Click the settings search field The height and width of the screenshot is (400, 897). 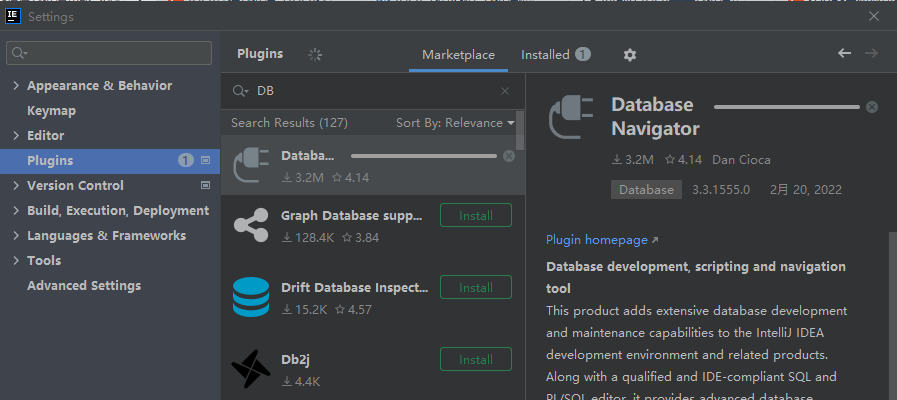(110, 53)
